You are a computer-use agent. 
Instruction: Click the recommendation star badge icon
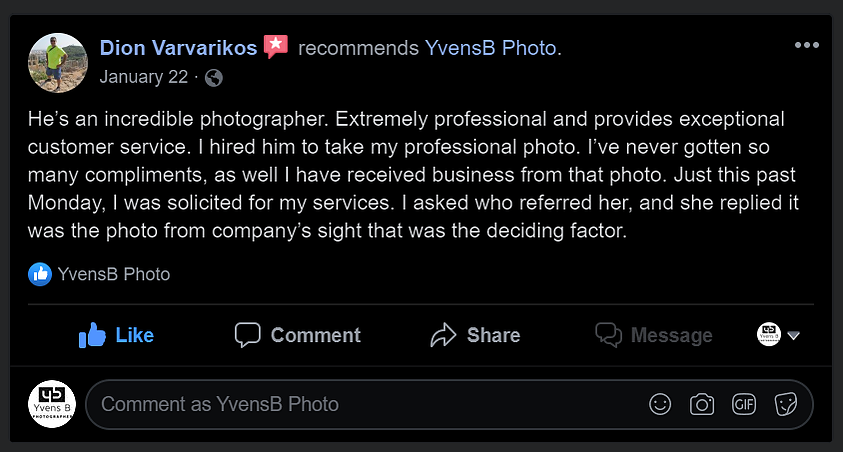pos(276,46)
